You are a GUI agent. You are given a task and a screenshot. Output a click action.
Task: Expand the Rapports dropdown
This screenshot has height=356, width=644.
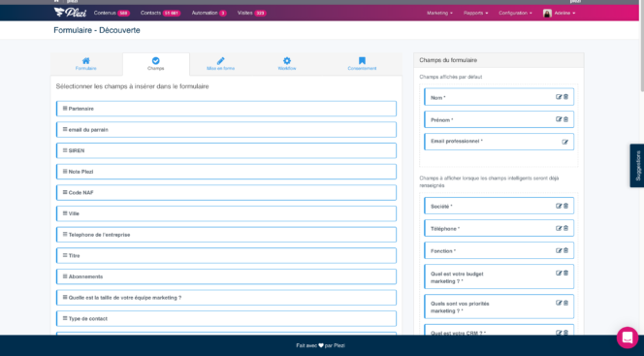(475, 14)
